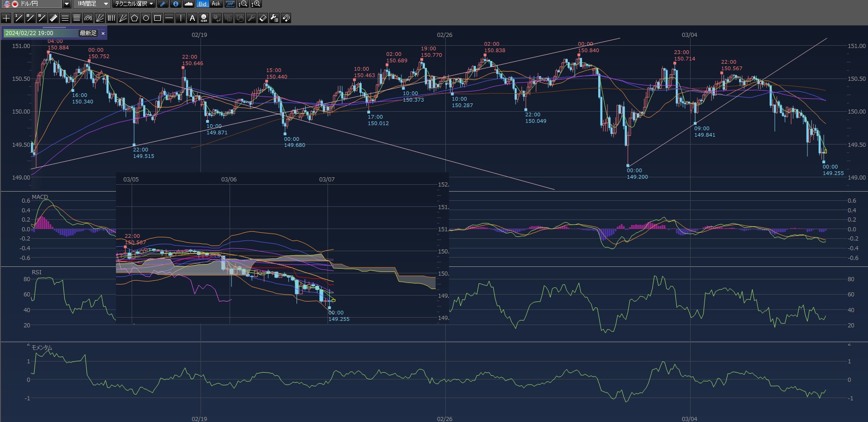The image size is (868, 422).
Task: Click the vertical zoom in icon
Action: [x=256, y=4]
